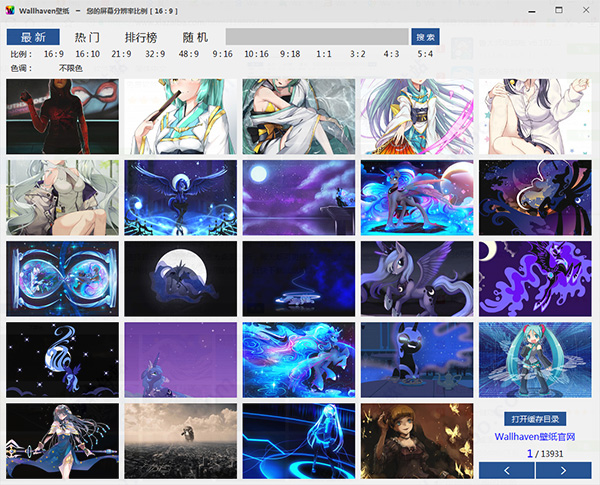The image size is (600, 485).
Task: Open the full moon over water wallpaper thumbnail
Action: tap(298, 194)
